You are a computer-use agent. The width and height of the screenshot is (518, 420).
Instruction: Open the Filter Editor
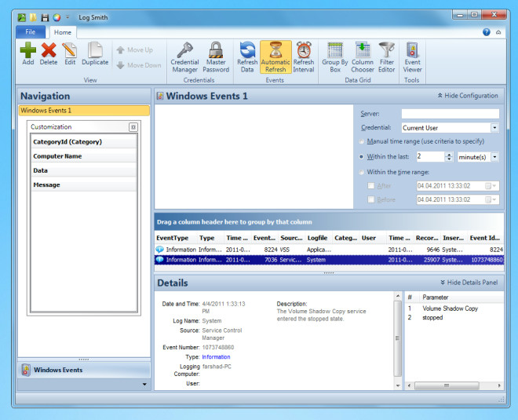pyautogui.click(x=386, y=57)
